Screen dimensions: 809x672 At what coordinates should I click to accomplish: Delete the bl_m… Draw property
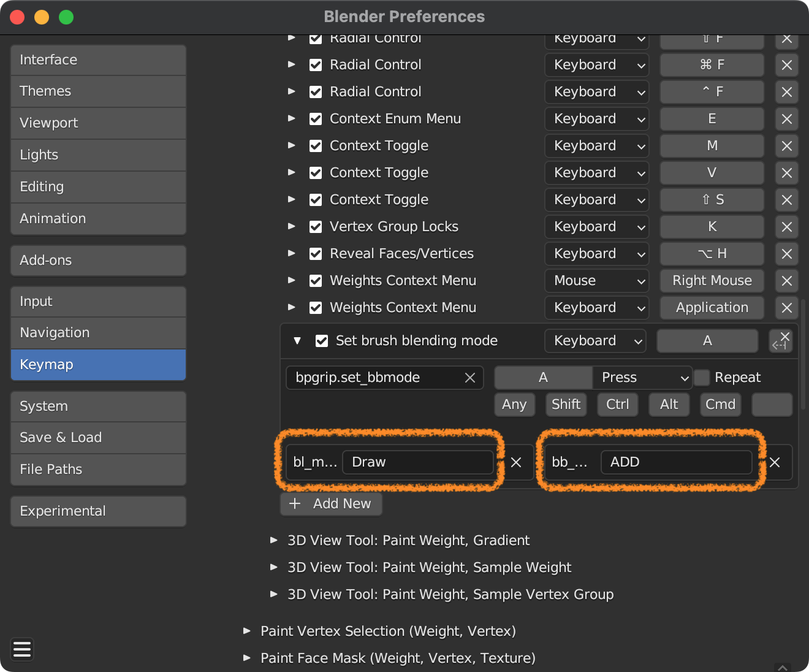point(516,462)
